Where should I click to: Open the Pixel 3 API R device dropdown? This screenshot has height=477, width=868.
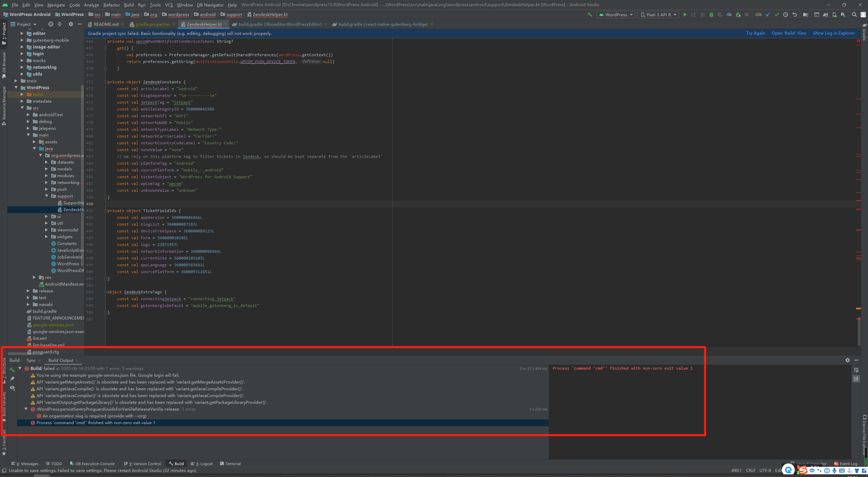[x=658, y=15]
